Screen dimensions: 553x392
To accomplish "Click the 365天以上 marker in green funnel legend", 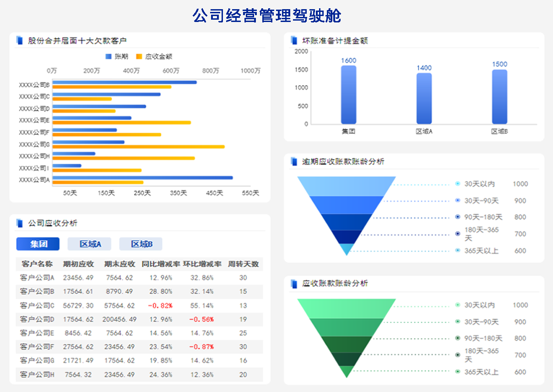I will click(x=458, y=372).
